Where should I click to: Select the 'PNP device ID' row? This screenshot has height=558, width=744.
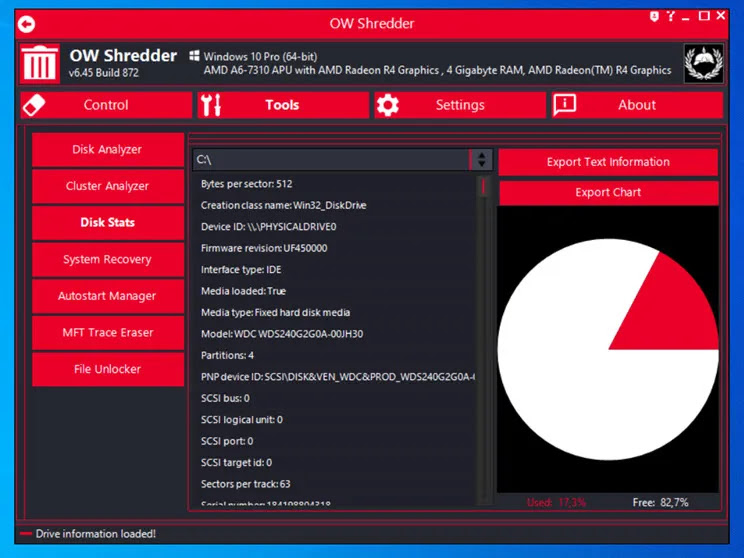pos(335,377)
